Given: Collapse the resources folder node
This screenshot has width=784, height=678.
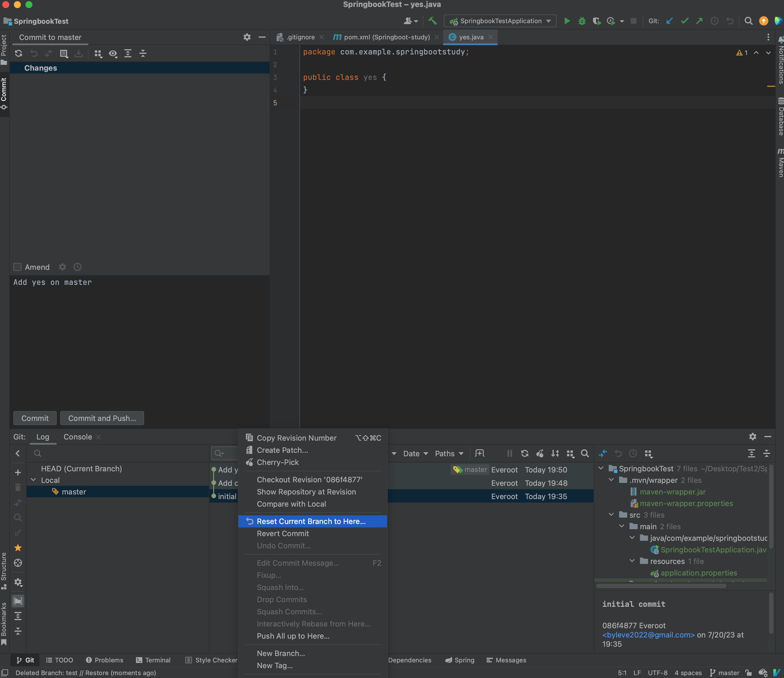Looking at the screenshot, I should pos(632,561).
